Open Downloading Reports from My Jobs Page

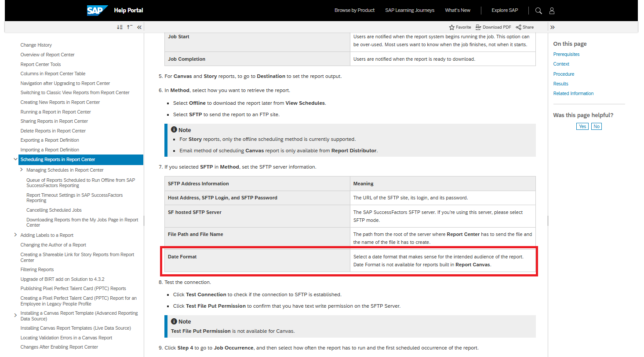coord(82,222)
